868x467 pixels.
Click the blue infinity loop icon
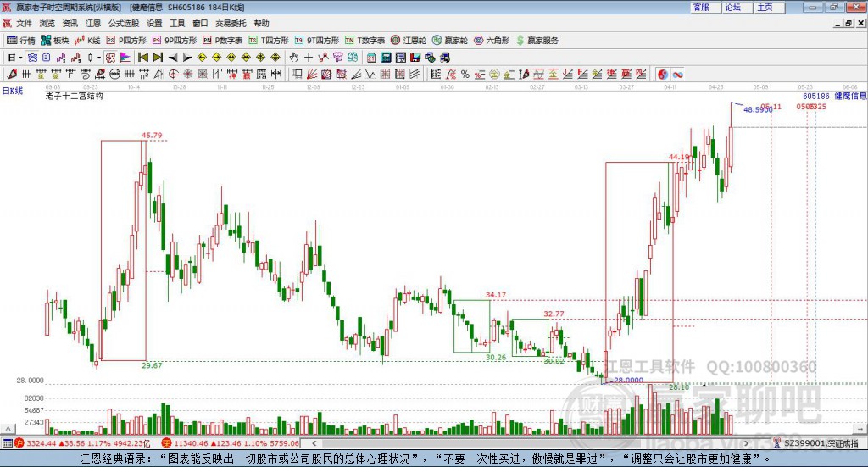click(x=677, y=74)
